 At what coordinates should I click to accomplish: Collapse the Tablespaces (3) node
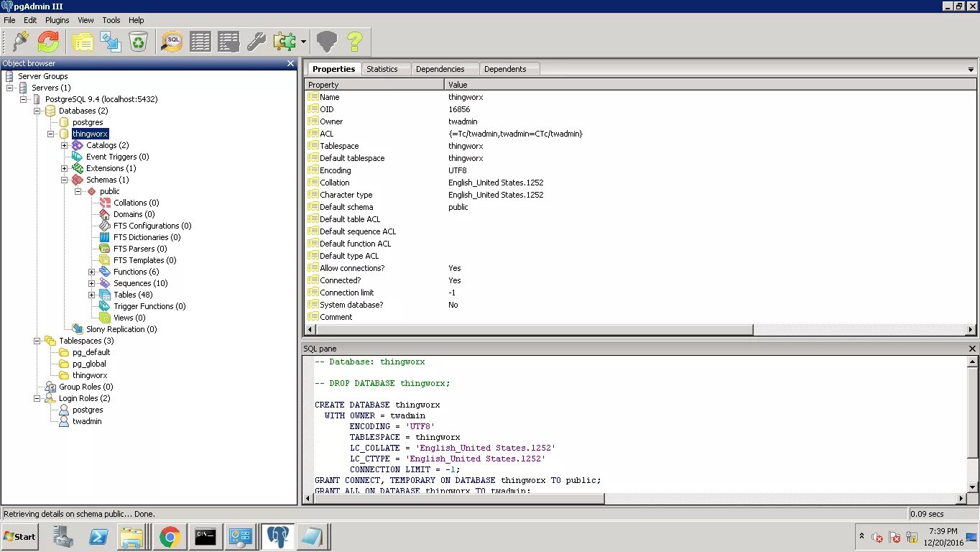click(37, 341)
